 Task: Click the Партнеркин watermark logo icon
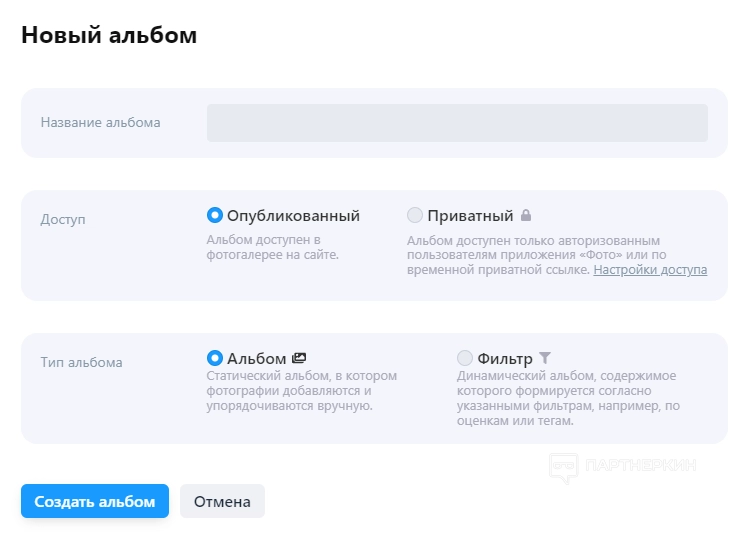[x=564, y=466]
